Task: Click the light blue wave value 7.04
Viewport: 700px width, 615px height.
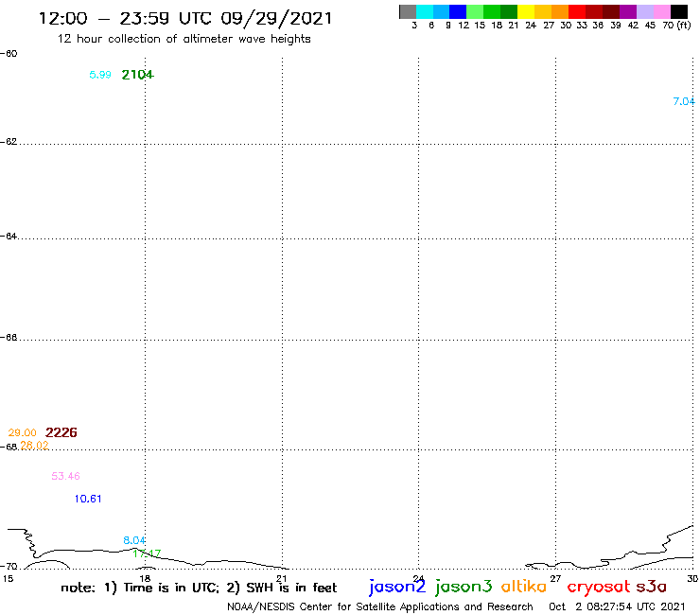Action: pos(684,101)
